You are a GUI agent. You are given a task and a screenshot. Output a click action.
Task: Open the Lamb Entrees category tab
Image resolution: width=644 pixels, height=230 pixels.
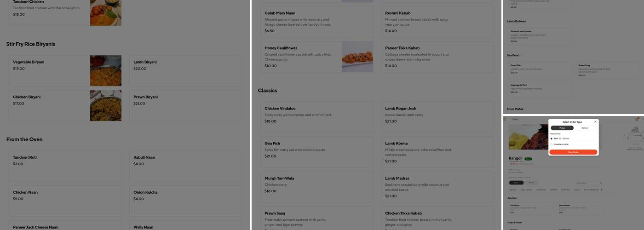[540, 190]
